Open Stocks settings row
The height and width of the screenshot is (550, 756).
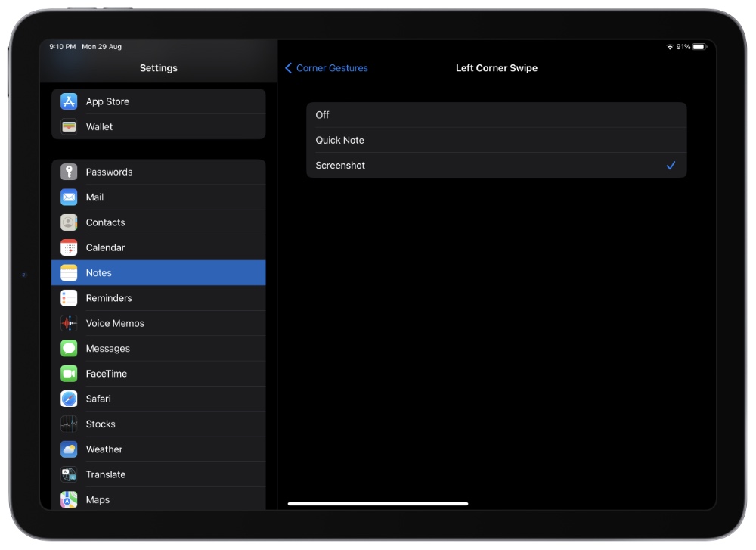click(x=159, y=424)
